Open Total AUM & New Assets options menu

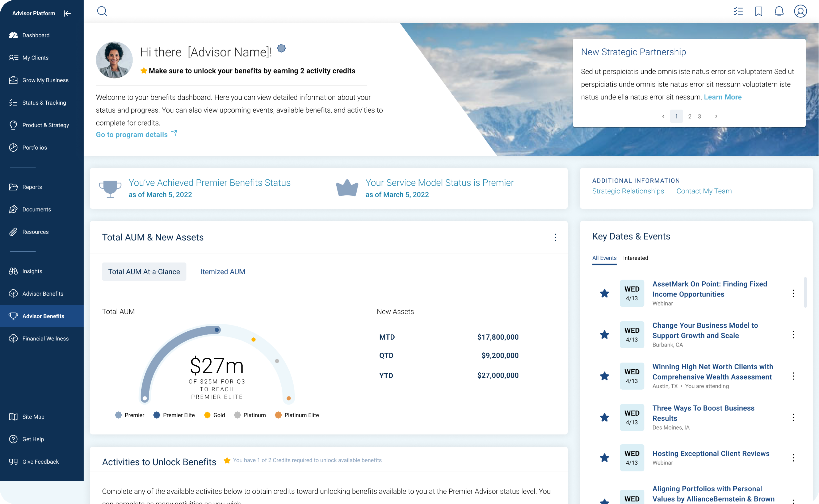coord(555,237)
